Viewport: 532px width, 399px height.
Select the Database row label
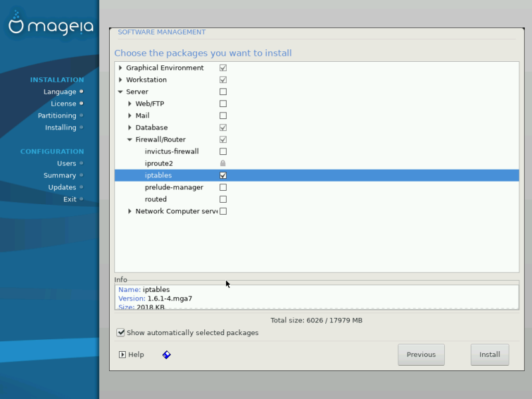pyautogui.click(x=152, y=128)
